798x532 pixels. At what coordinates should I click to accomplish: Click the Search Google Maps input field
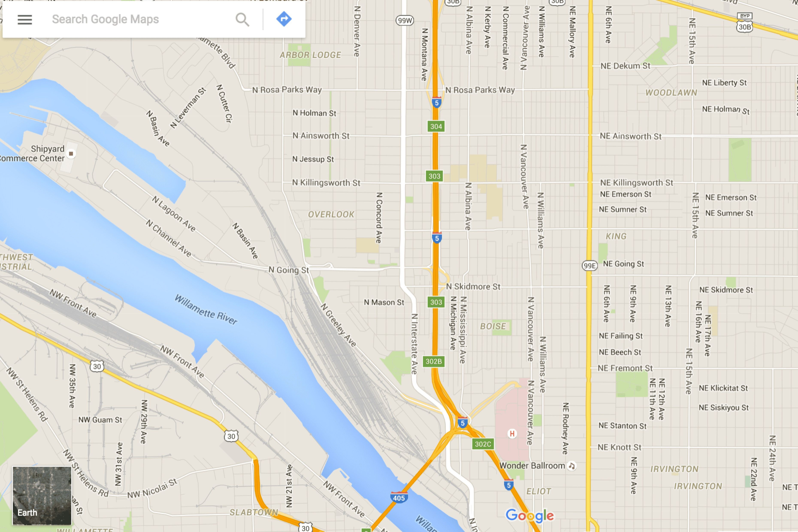click(x=137, y=19)
